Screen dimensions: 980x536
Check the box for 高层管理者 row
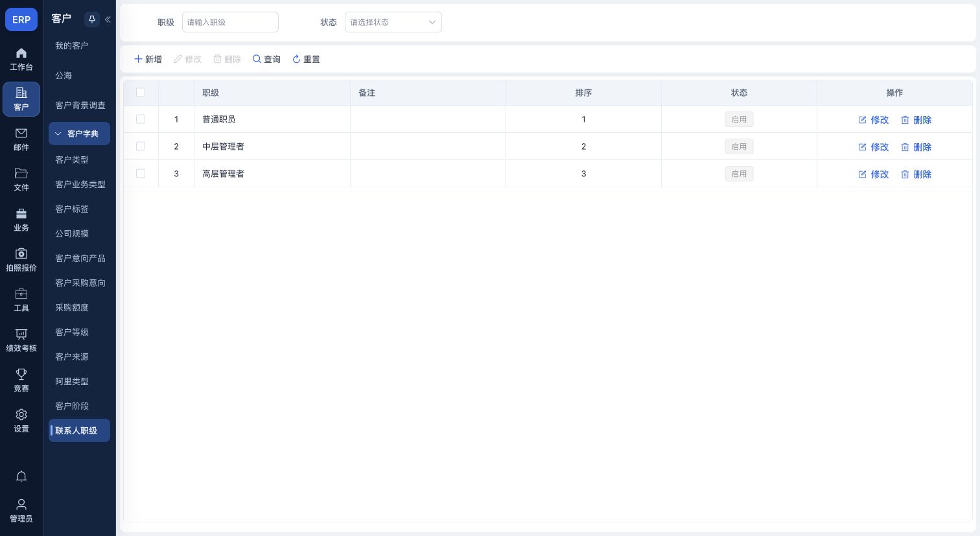(x=141, y=174)
